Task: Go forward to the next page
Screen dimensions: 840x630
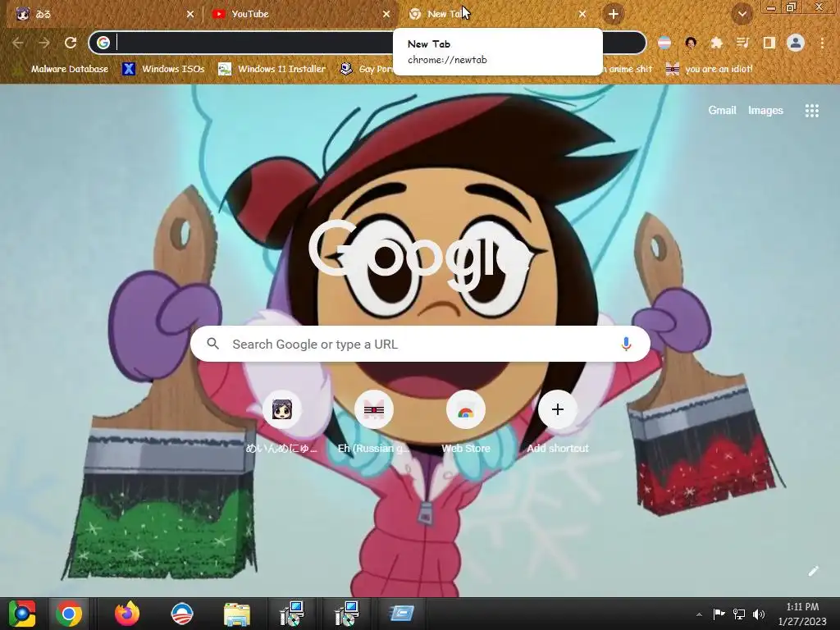Action: tap(44, 43)
